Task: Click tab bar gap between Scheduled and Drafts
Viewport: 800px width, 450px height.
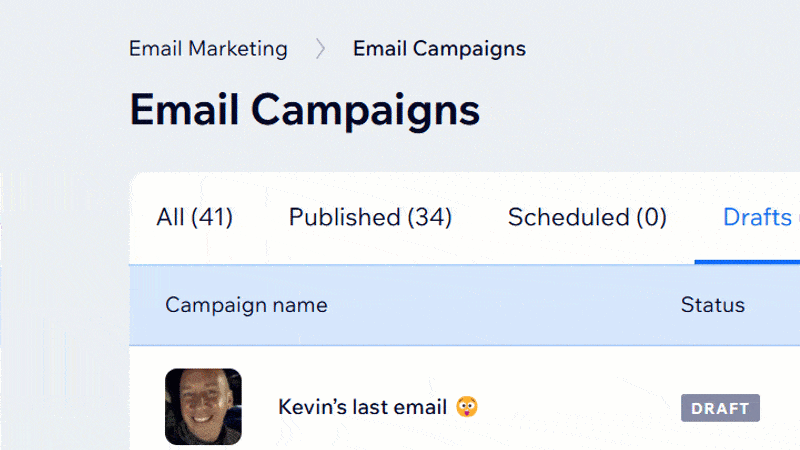Action: coord(695,217)
